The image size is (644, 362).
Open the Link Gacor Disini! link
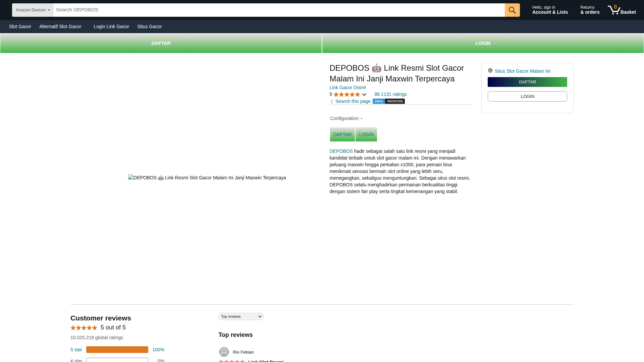point(348,87)
